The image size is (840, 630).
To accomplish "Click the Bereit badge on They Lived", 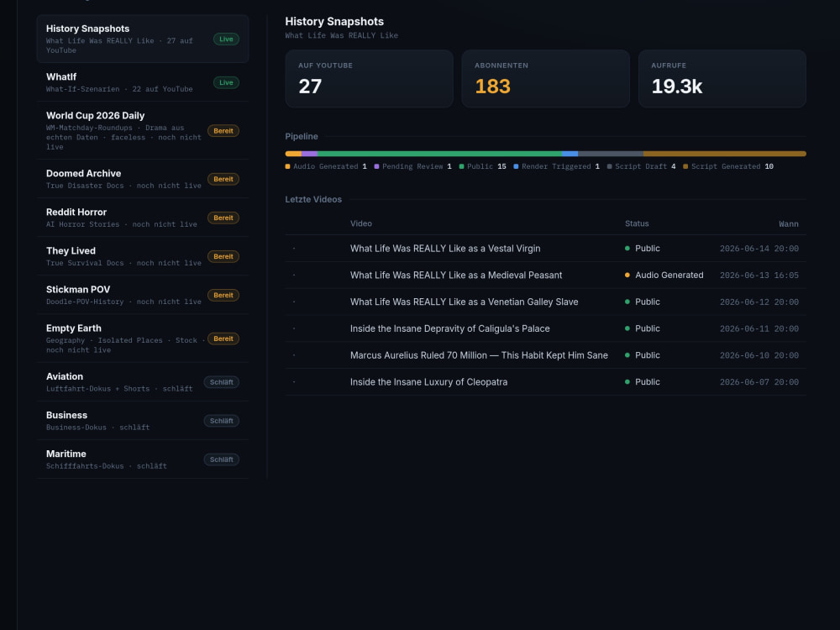I will [x=223, y=256].
